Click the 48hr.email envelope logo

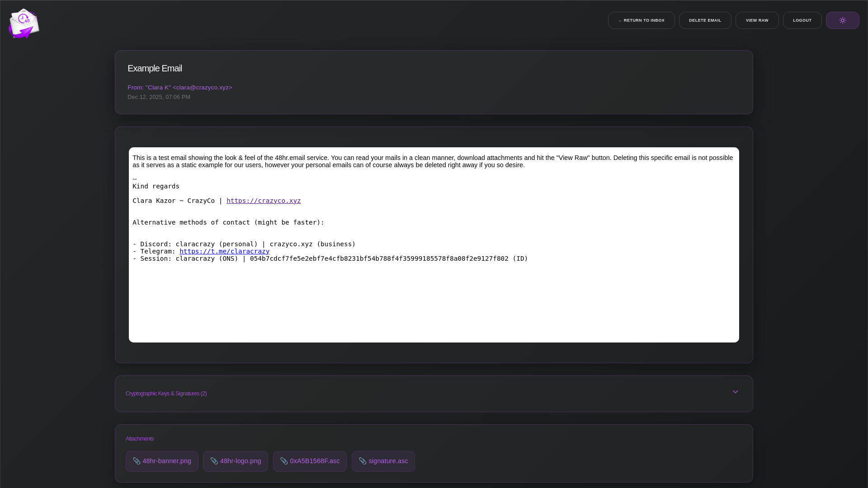coord(24,23)
